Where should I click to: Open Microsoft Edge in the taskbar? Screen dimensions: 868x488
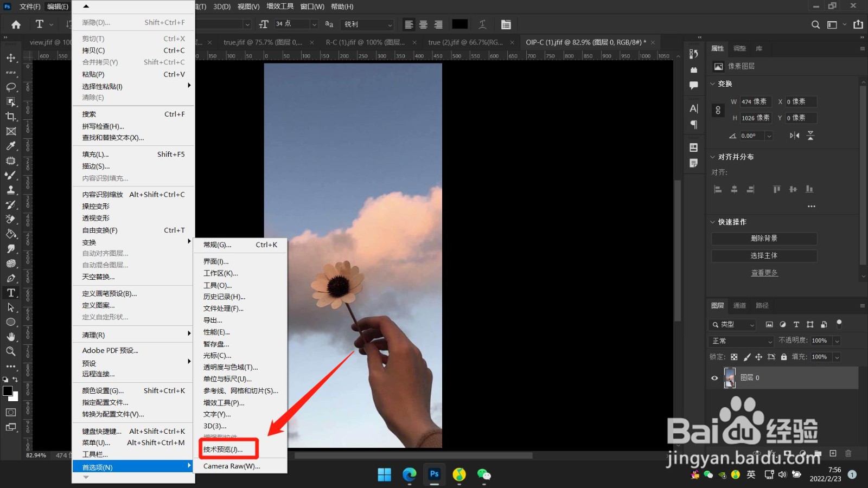[410, 474]
